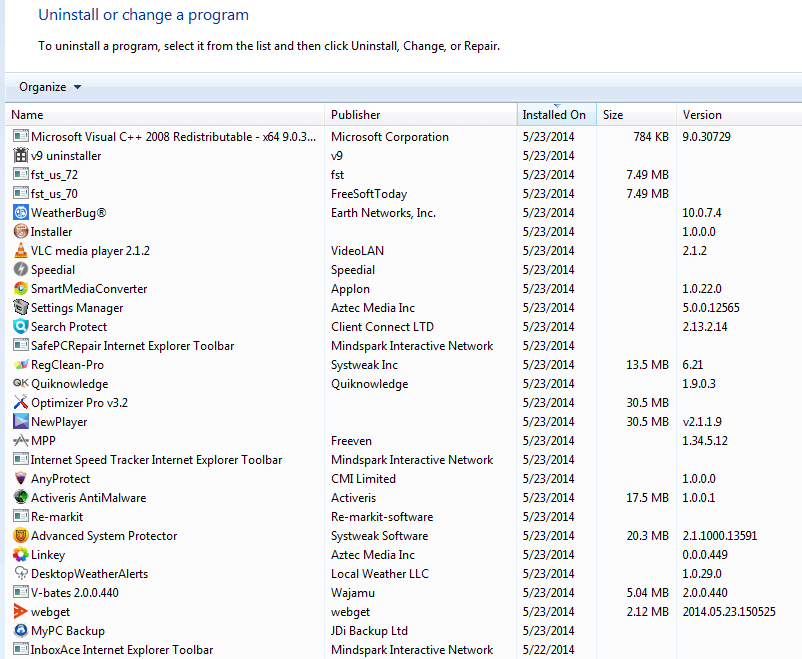The image size is (802, 659).
Task: Sort programs by Name column header
Action: (28, 115)
